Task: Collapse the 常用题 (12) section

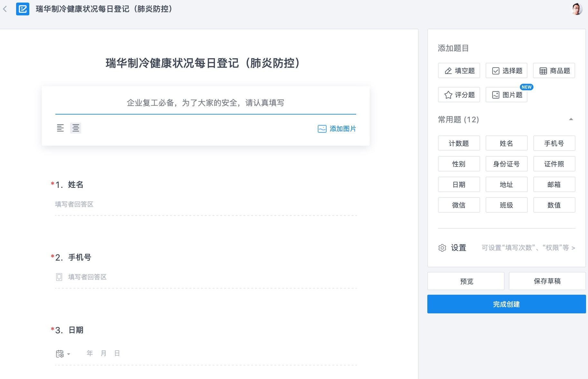Action: click(571, 119)
